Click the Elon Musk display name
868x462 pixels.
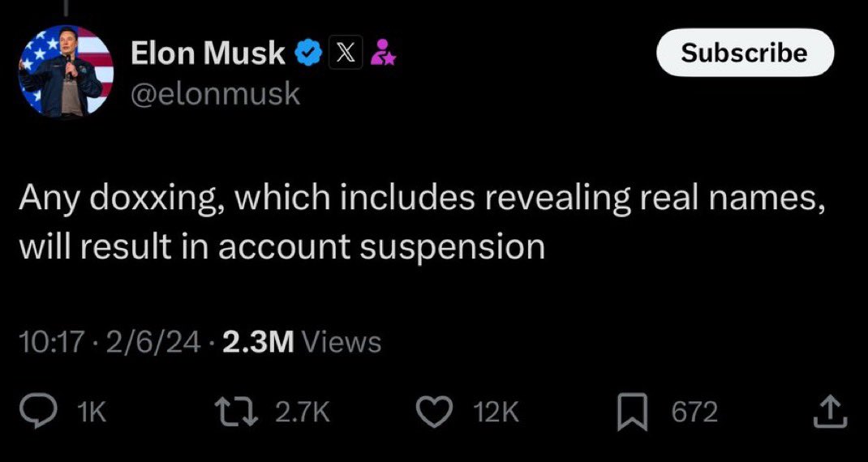pyautogui.click(x=208, y=54)
